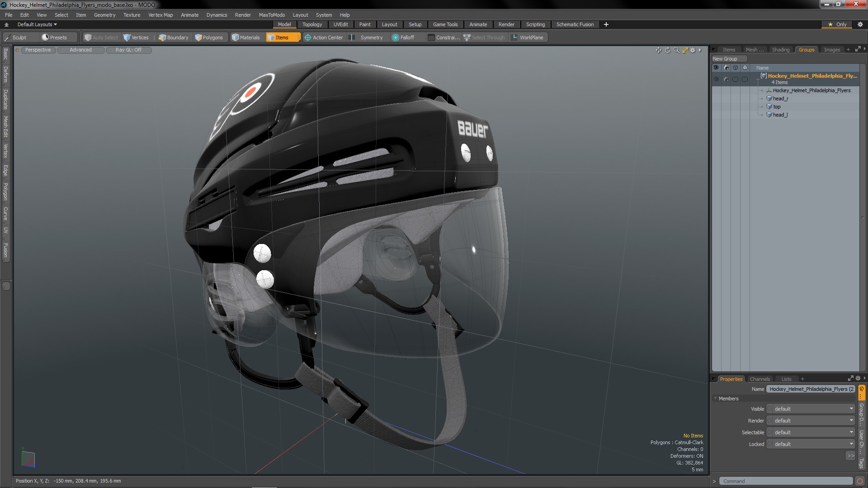The image size is (868, 488).
Task: Open Perspective view type dropdown
Action: tap(38, 50)
